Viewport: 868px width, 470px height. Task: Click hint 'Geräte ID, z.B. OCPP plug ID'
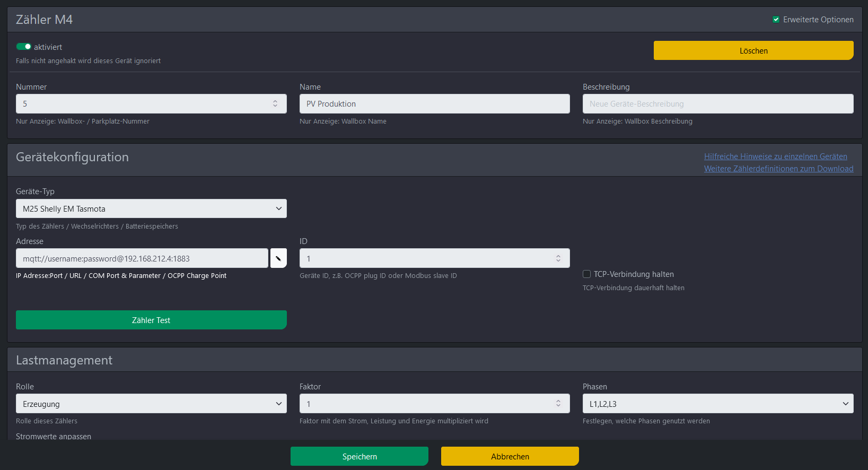(x=378, y=276)
